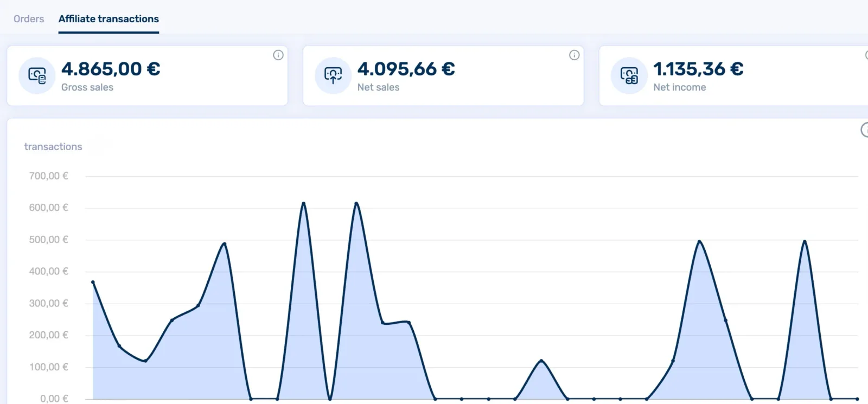The image size is (868, 404).
Task: Click the 4.865,00 € gross sales value
Action: point(111,69)
